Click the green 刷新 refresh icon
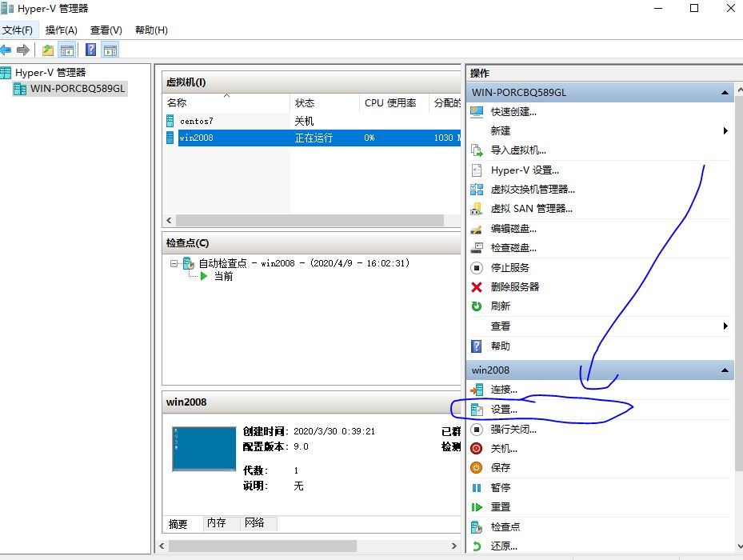The width and height of the screenshot is (743, 560). coord(477,306)
